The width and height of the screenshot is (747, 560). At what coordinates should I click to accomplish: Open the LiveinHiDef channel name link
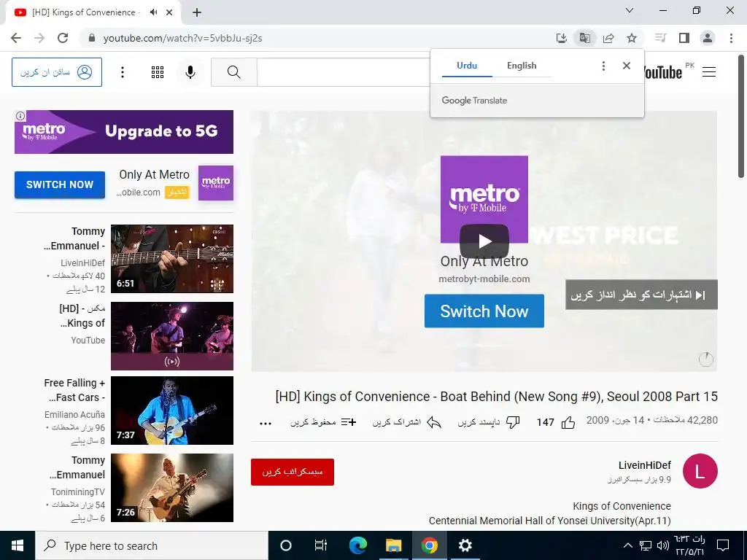(x=645, y=465)
